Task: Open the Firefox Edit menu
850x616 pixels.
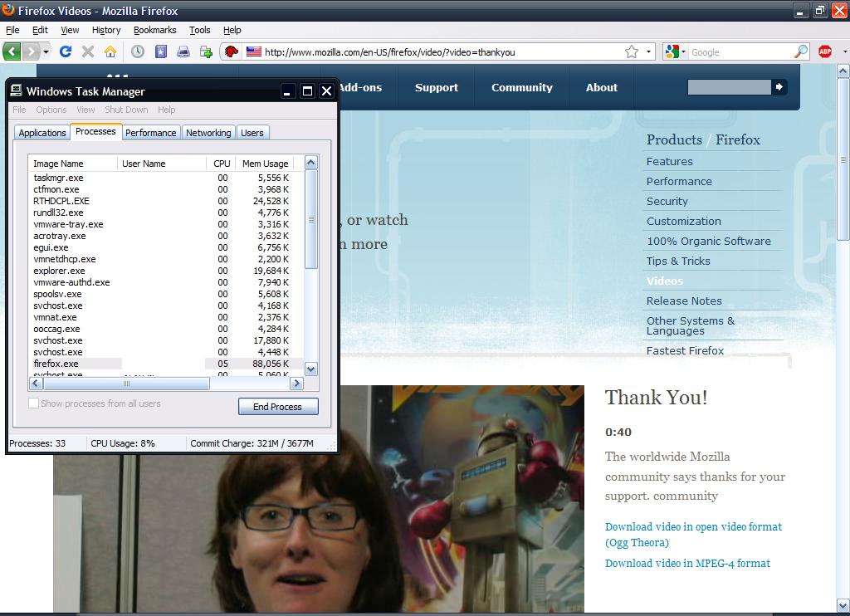Action: (40, 30)
